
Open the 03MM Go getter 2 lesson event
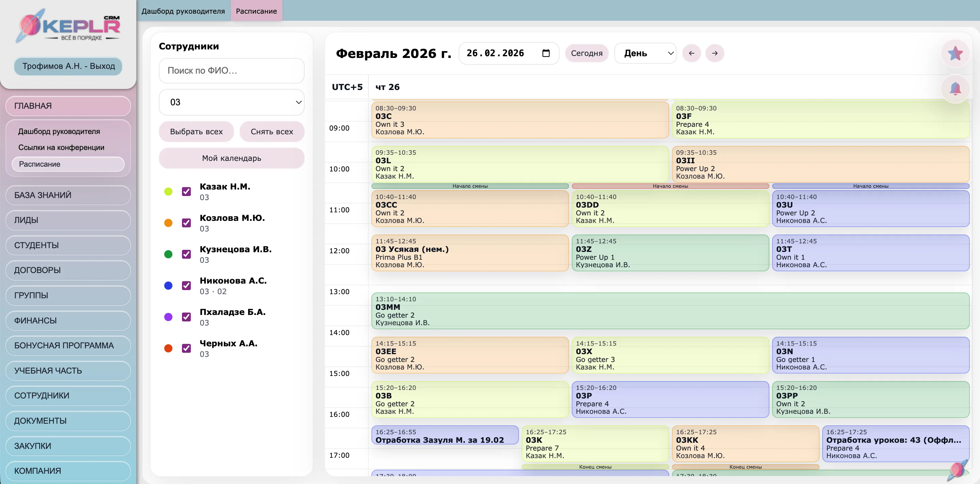[x=670, y=311]
